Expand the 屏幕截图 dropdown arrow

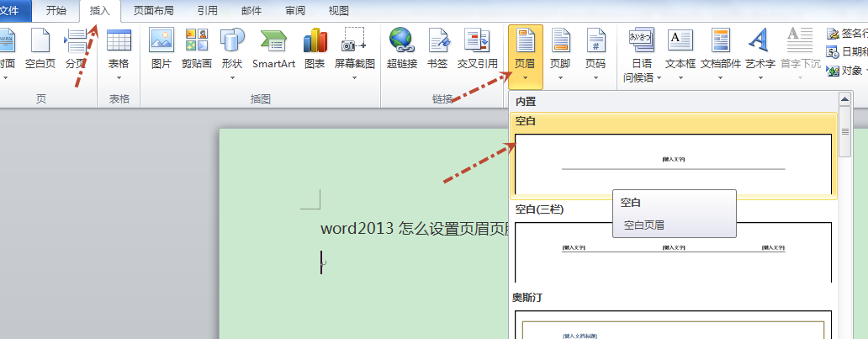click(354, 77)
